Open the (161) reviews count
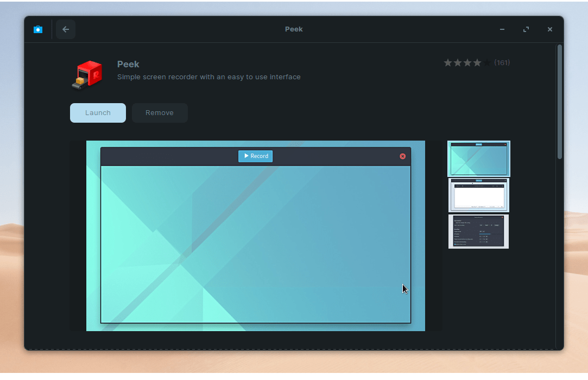588x380 pixels. 502,63
